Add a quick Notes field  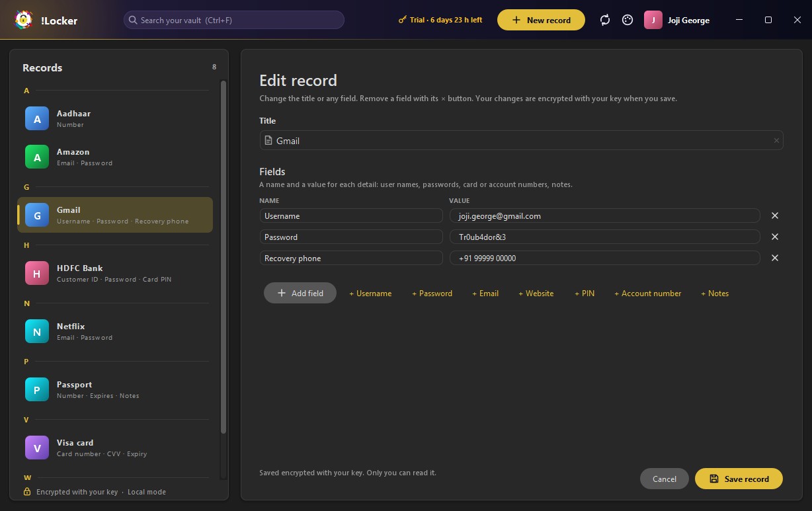tap(715, 293)
